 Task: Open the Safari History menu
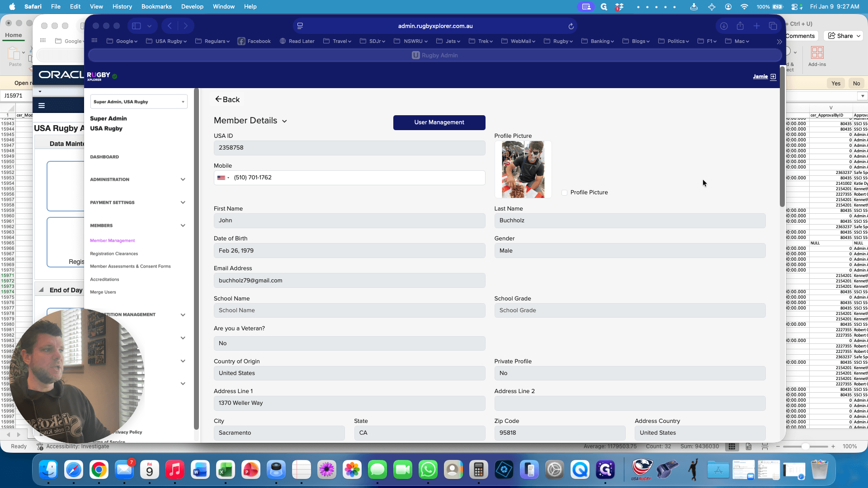122,7
